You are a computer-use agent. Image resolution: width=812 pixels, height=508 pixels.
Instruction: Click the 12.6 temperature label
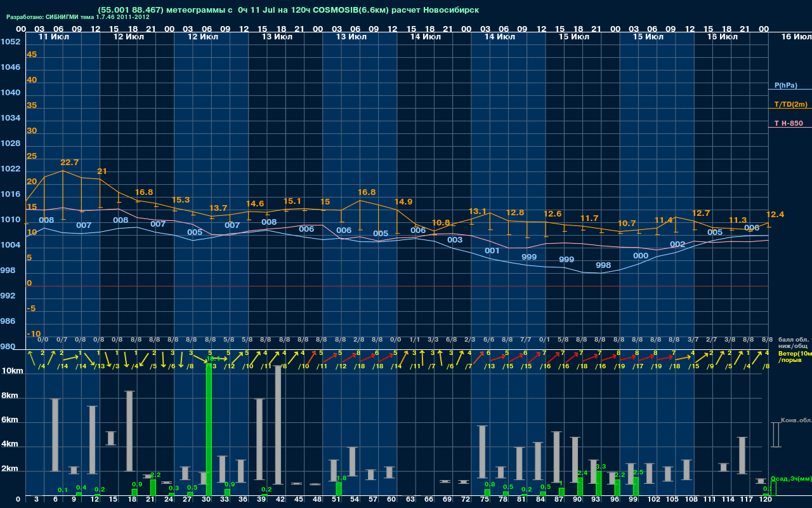pyautogui.click(x=553, y=214)
